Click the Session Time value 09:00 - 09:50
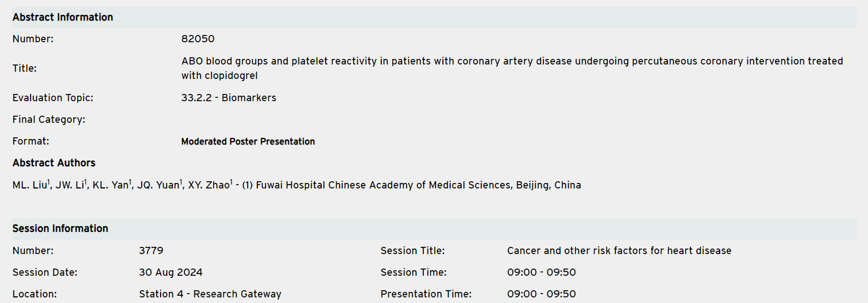This screenshot has width=868, height=303. pyautogui.click(x=541, y=272)
